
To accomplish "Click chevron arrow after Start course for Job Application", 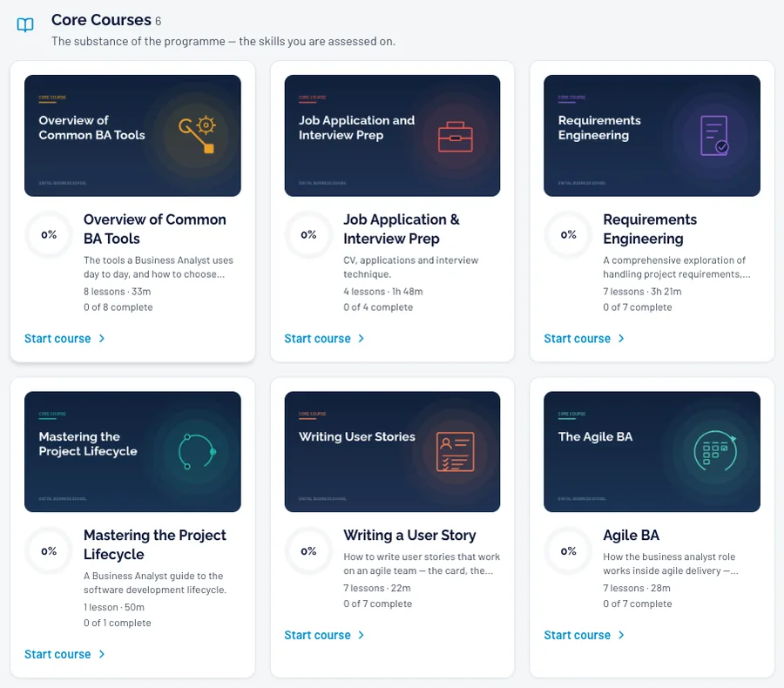I will pos(362,339).
